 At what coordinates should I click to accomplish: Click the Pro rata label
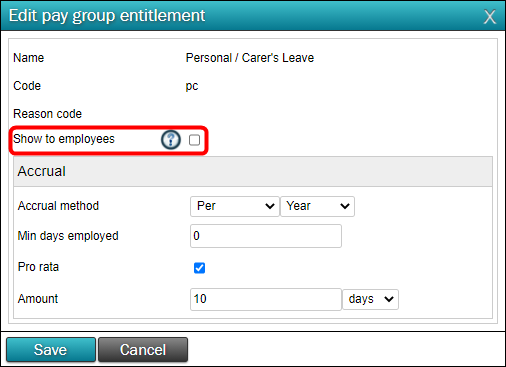[38, 267]
